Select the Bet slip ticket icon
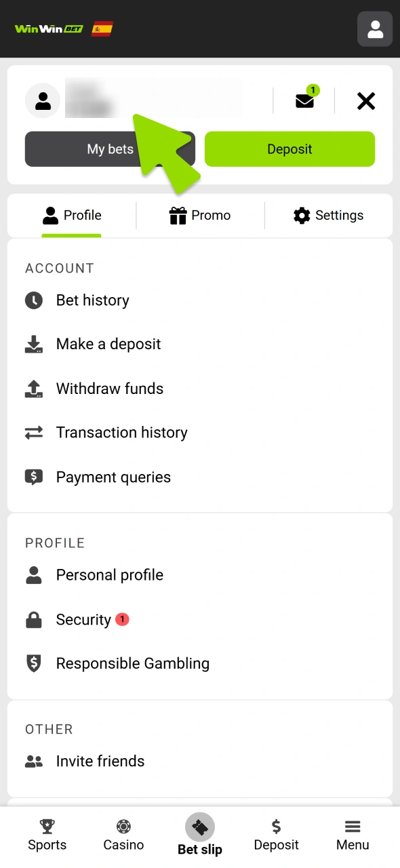The height and width of the screenshot is (868, 400). 199,827
